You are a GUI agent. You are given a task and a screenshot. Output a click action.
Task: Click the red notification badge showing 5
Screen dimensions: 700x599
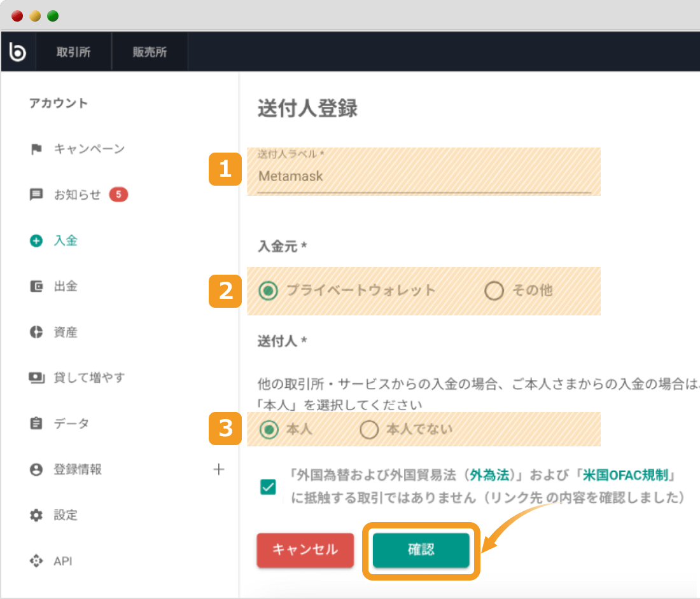click(x=118, y=195)
